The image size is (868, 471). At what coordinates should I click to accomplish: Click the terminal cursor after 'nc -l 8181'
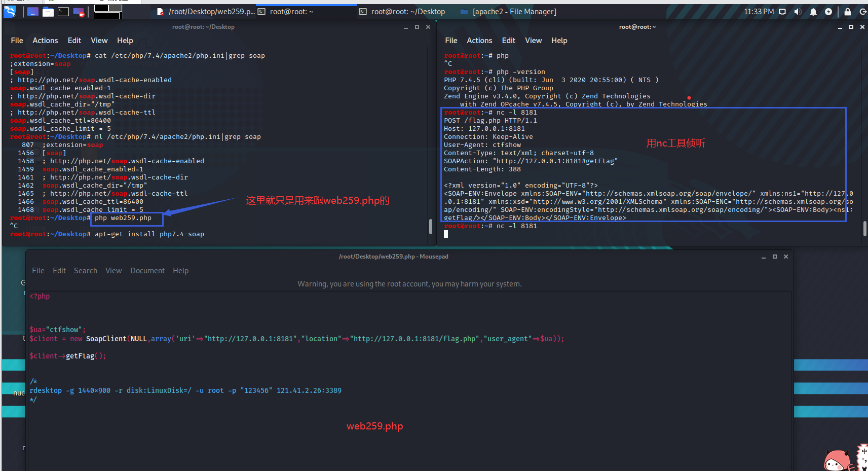pos(446,234)
